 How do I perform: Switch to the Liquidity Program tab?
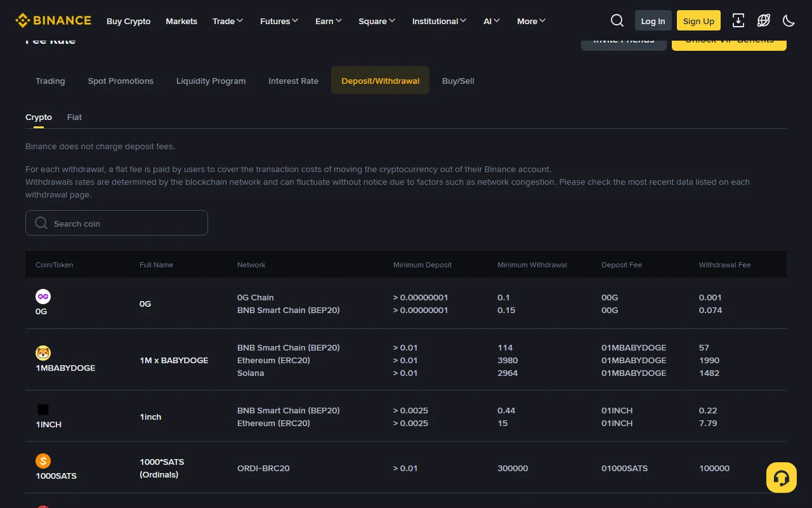[x=211, y=81]
